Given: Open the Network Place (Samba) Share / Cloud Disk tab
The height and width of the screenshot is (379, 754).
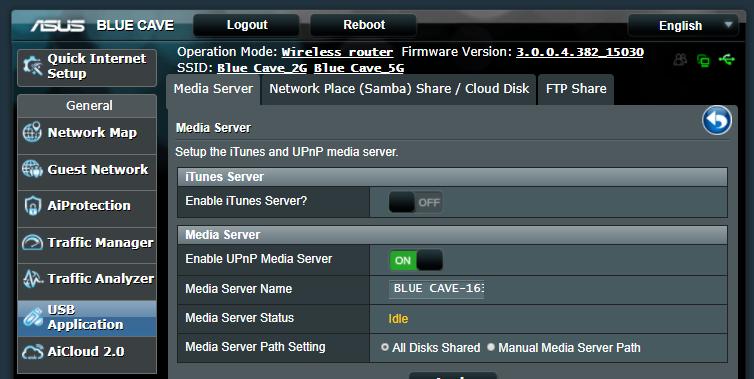Looking at the screenshot, I should point(399,89).
